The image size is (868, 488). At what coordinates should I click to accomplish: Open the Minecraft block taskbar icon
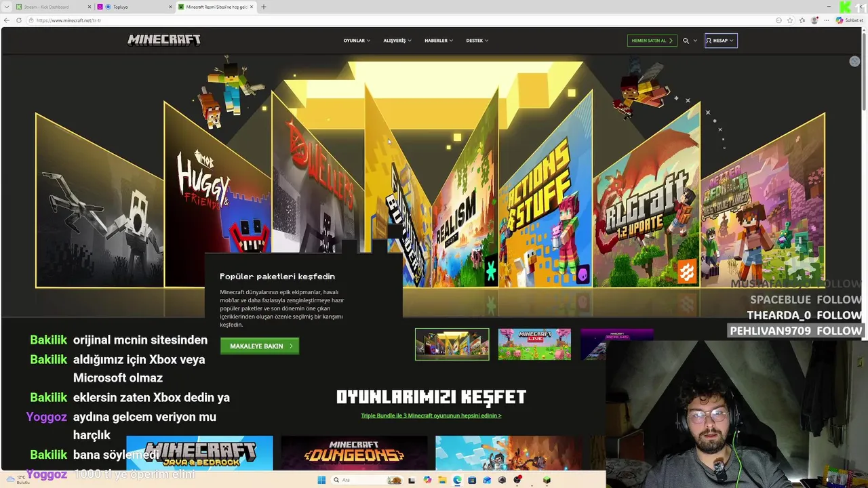547,480
